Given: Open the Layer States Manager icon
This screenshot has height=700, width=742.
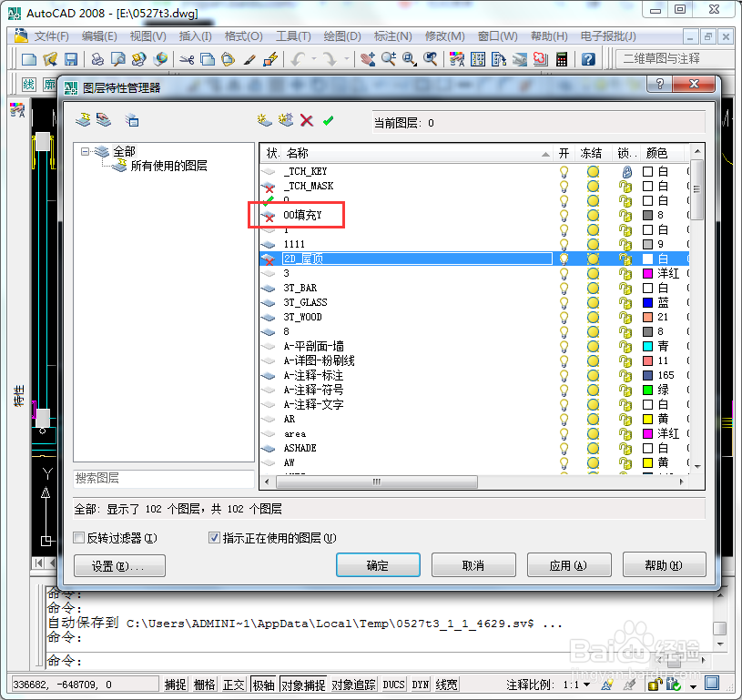Looking at the screenshot, I should pos(130,119).
